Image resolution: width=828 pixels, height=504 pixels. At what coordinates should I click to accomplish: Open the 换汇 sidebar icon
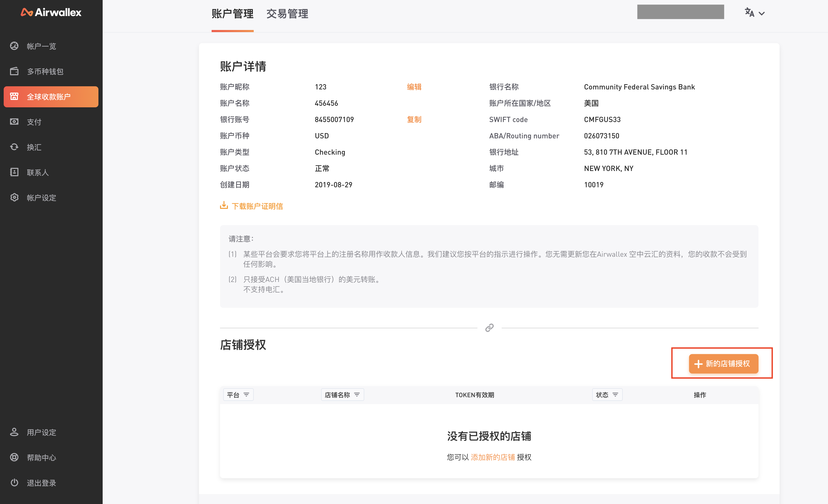point(14,147)
